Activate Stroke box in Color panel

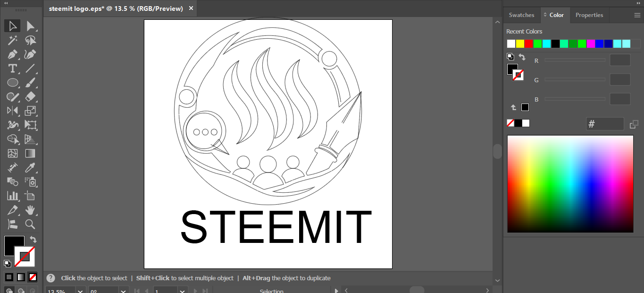[x=519, y=75]
